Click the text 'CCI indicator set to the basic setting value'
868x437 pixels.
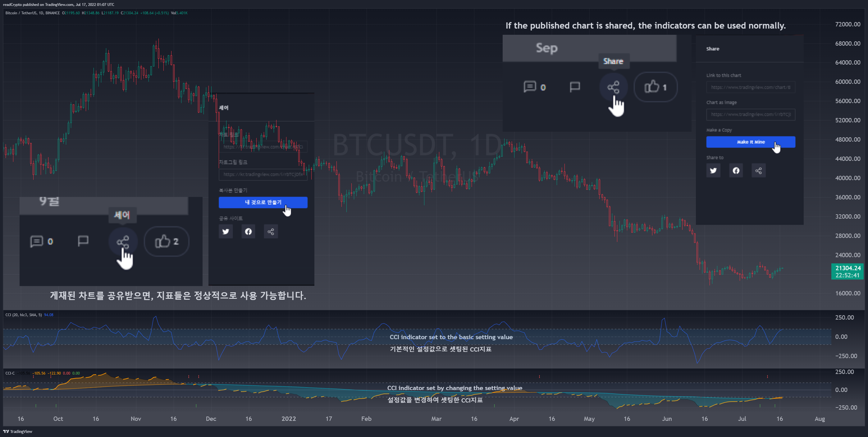pyautogui.click(x=451, y=337)
